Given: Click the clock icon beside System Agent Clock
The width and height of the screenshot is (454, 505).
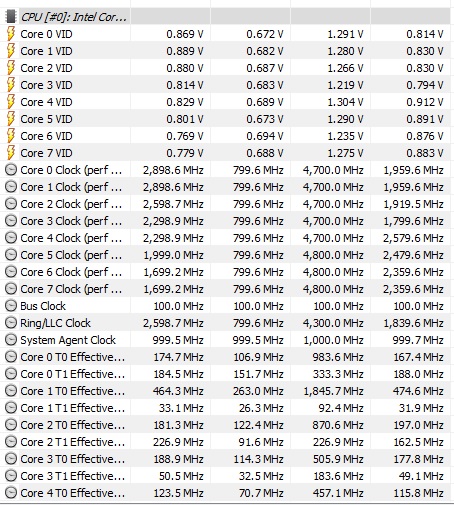Looking at the screenshot, I should (11, 340).
